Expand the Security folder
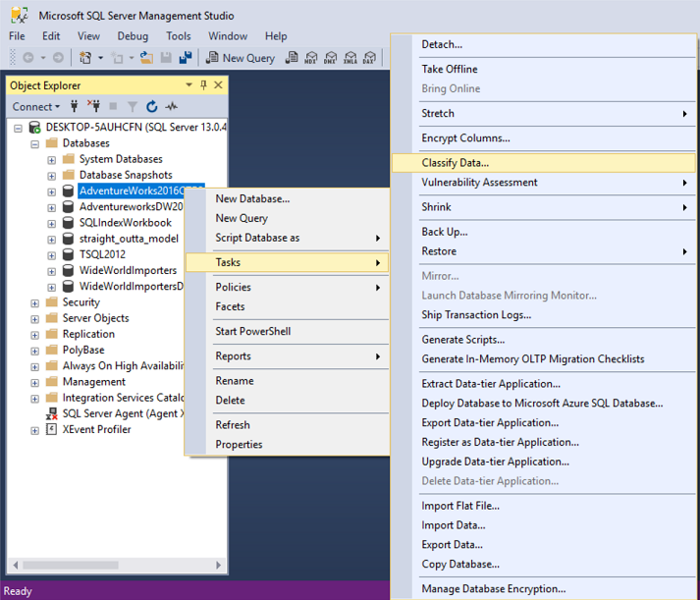700x600 pixels. pos(34,303)
